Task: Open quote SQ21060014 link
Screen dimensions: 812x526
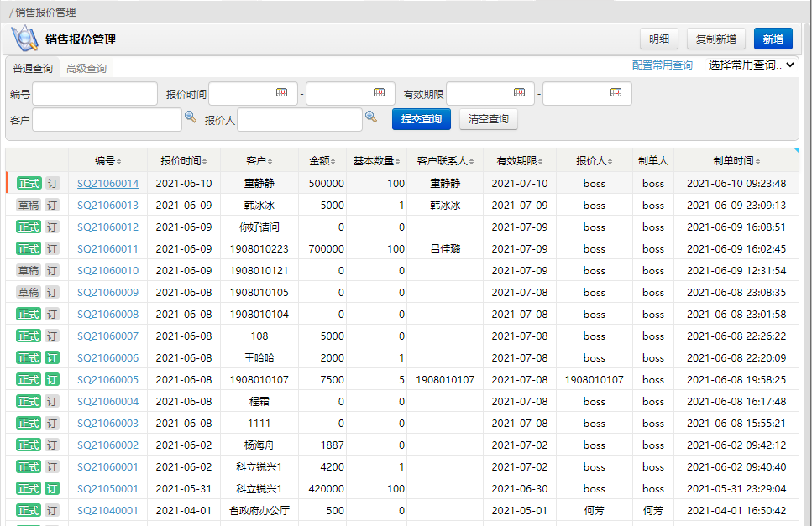Action: [107, 183]
